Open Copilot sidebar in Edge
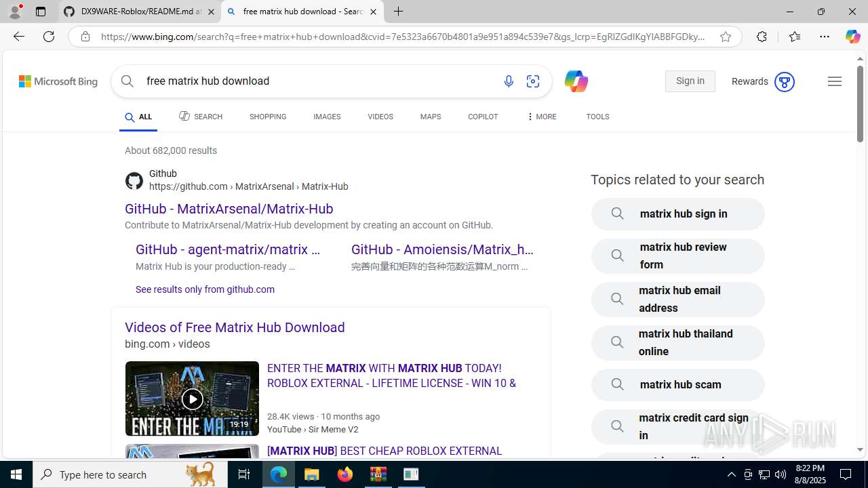 852,37
